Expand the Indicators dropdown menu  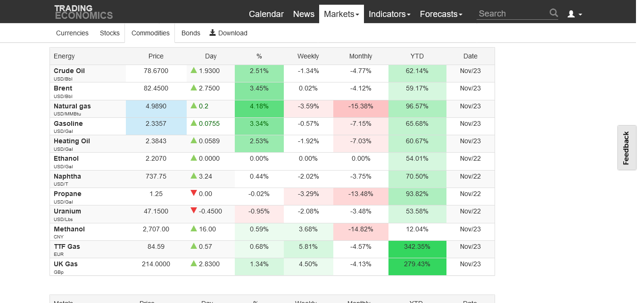[x=389, y=14]
